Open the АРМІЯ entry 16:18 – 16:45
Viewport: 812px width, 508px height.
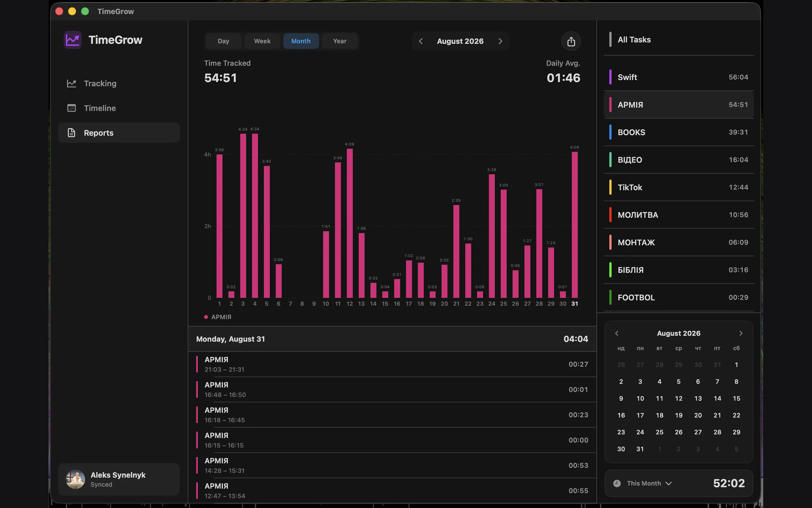392,415
